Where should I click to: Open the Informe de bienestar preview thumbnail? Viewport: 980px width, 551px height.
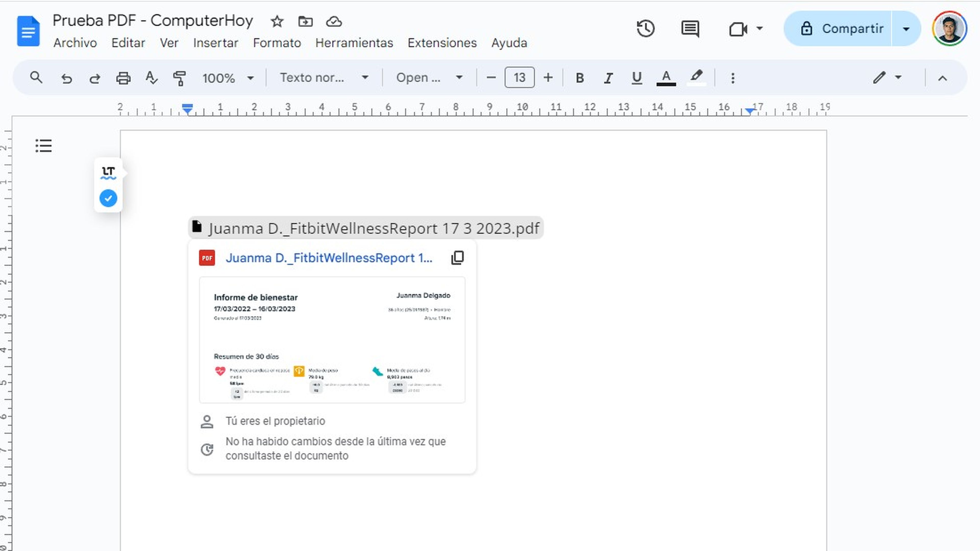click(332, 340)
